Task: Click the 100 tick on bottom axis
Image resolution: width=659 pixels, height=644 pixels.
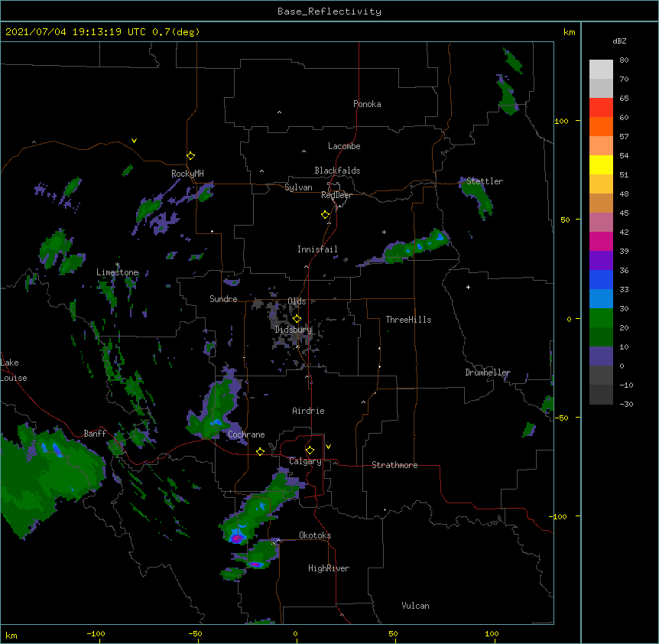Action: 492,634
